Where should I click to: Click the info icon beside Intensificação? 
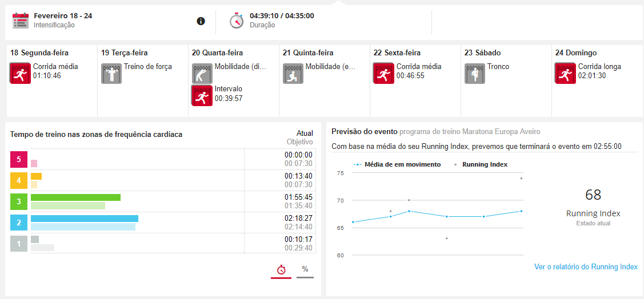click(x=201, y=21)
